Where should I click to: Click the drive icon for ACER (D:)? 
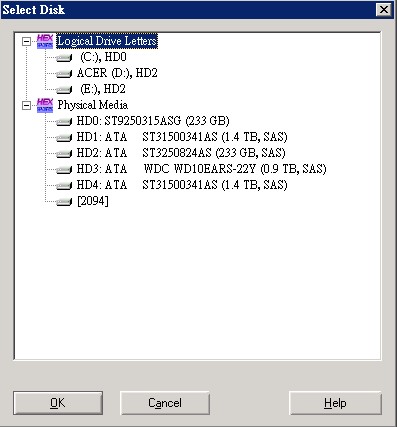pyautogui.click(x=64, y=74)
